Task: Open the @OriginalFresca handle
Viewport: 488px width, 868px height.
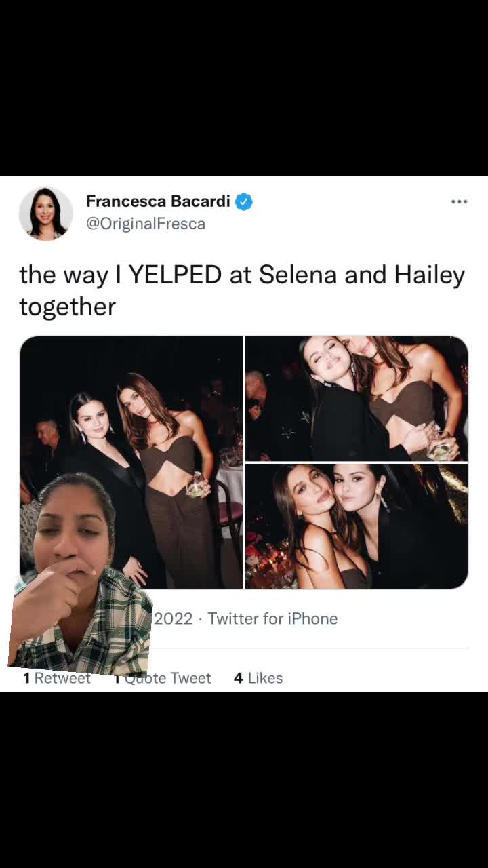Action: pos(146,224)
